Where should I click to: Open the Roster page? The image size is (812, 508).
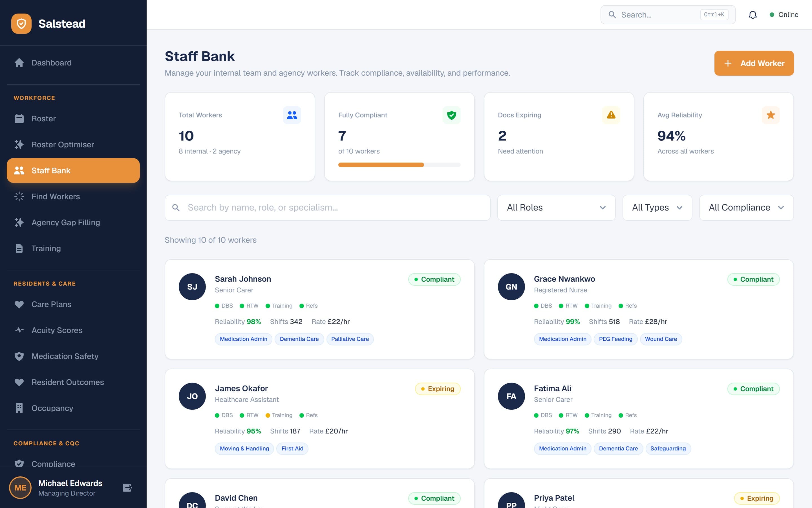(73, 119)
